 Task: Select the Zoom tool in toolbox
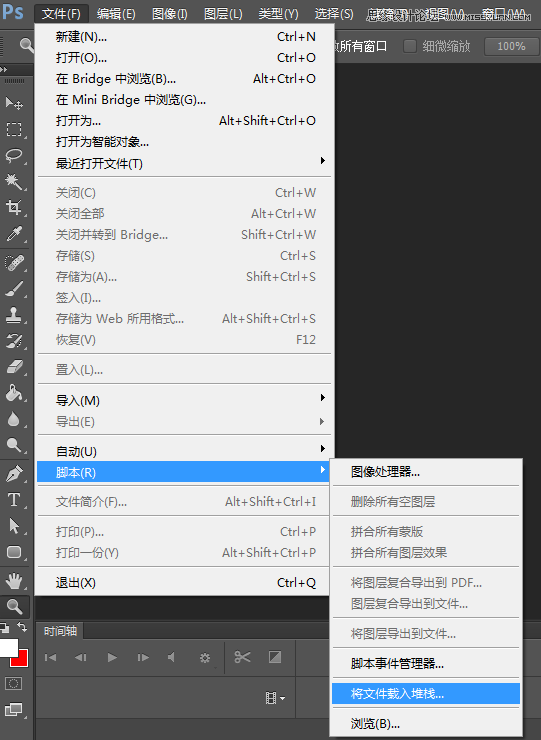point(14,606)
